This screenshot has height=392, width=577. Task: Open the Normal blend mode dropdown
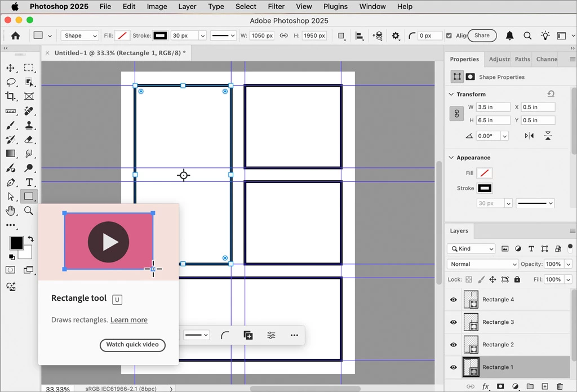point(483,264)
